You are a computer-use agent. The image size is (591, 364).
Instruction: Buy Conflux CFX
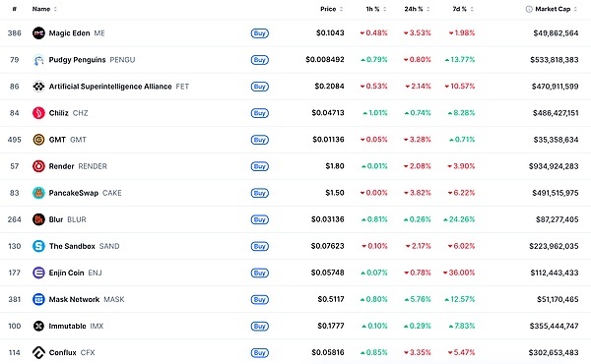click(260, 353)
